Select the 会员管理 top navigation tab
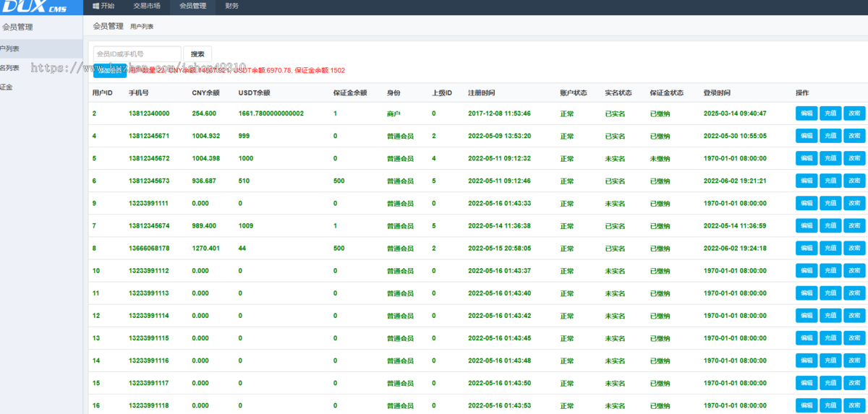Viewport: 868px width, 414px height. click(x=192, y=6)
